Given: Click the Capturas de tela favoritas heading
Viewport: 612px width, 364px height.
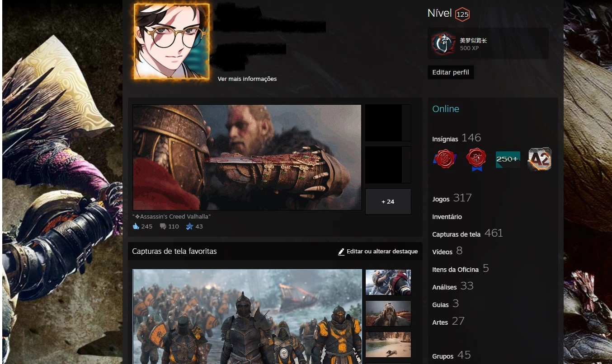Looking at the screenshot, I should coord(174,251).
